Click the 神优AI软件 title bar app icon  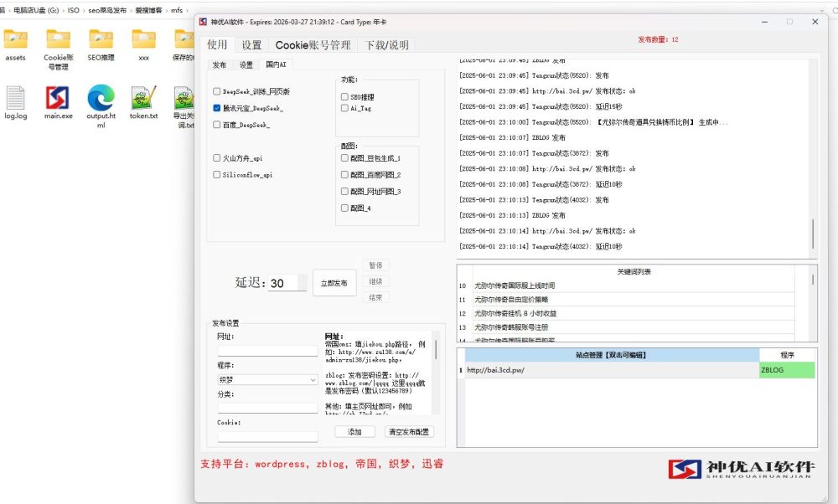(x=203, y=22)
